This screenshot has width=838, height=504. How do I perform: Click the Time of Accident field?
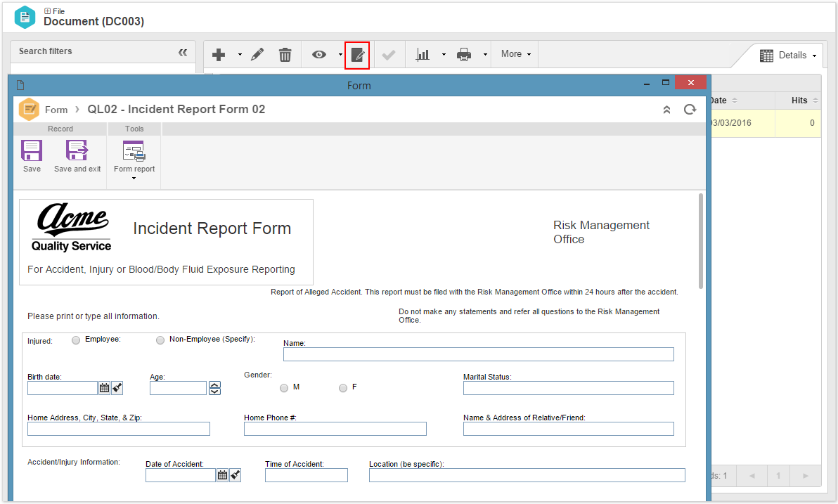point(307,475)
